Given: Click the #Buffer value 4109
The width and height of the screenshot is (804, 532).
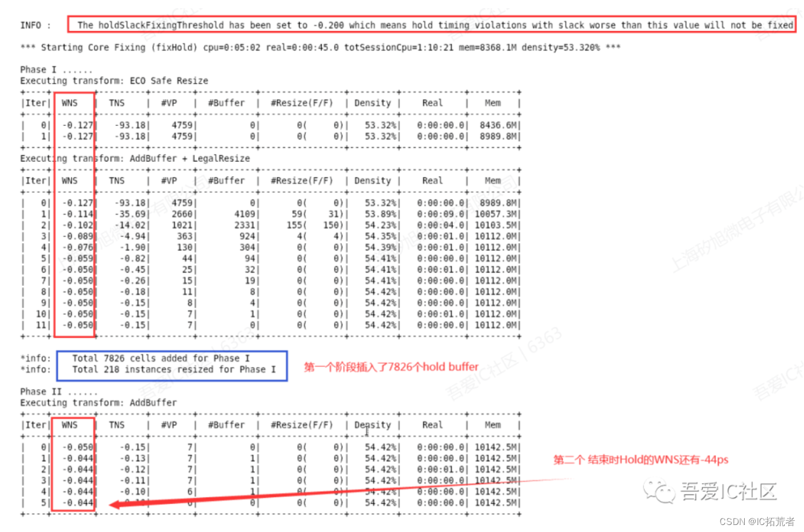Looking at the screenshot, I should pos(245,214).
